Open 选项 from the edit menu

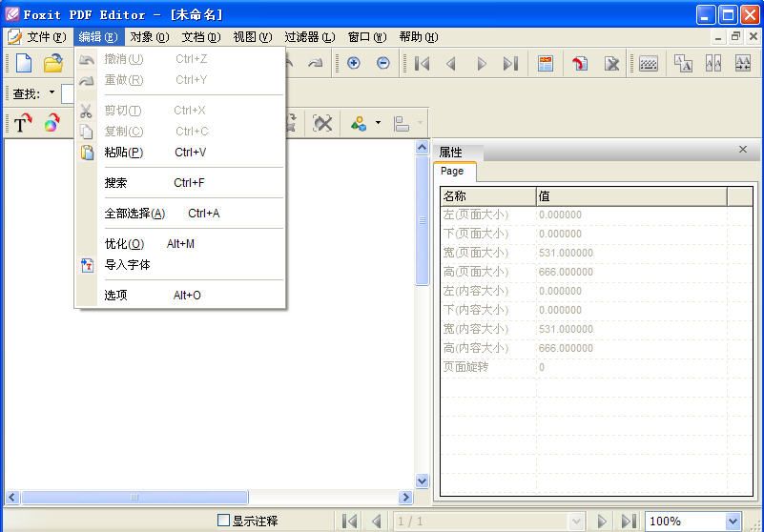pos(180,296)
